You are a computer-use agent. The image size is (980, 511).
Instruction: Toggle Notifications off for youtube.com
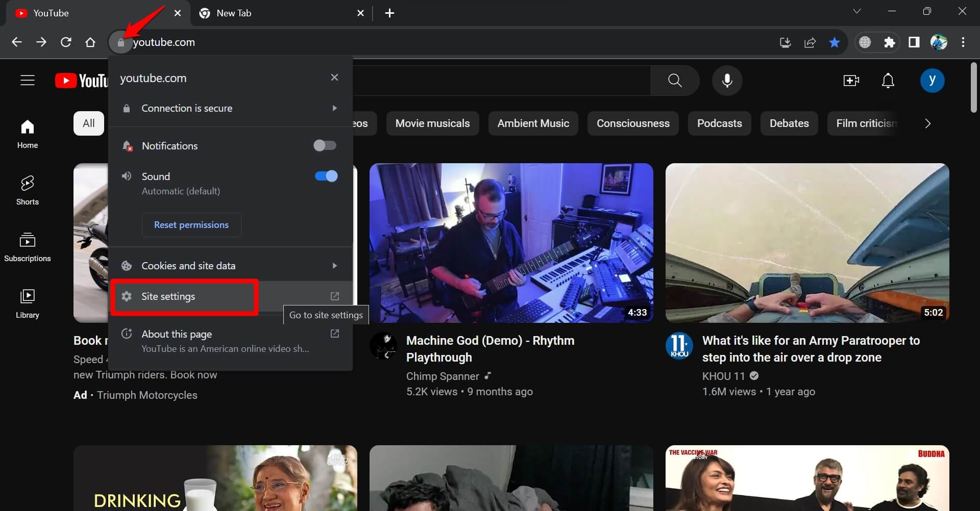(325, 145)
